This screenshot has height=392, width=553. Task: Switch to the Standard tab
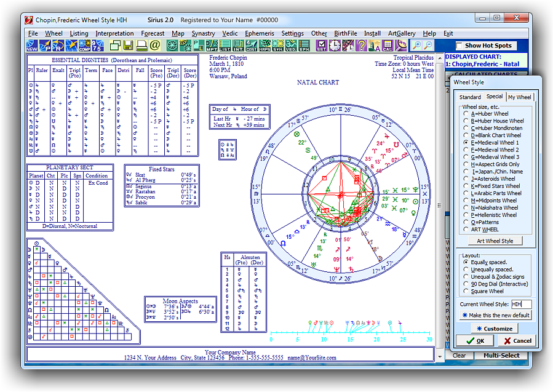[x=470, y=97]
